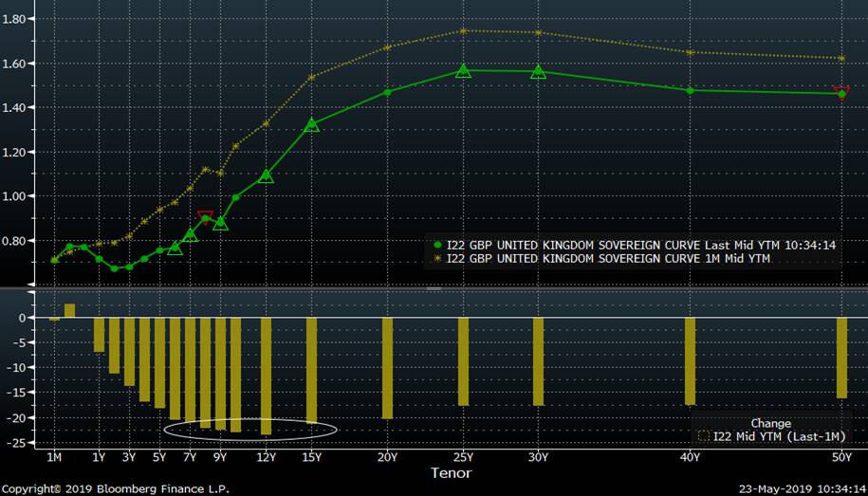The width and height of the screenshot is (868, 496).
Task: Select the 30Y point on dotted 1M curve
Action: pos(538,32)
